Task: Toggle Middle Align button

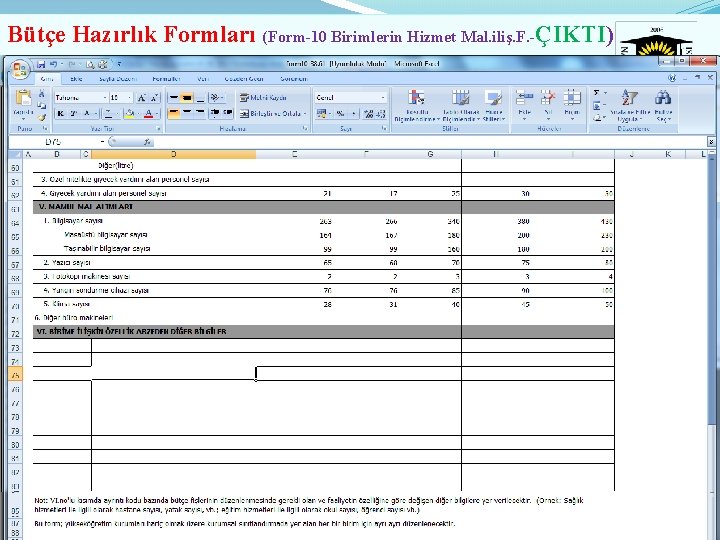Action: [x=186, y=97]
